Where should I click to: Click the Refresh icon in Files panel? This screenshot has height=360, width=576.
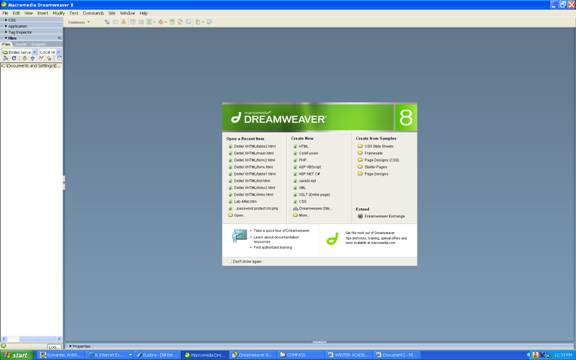(14, 58)
